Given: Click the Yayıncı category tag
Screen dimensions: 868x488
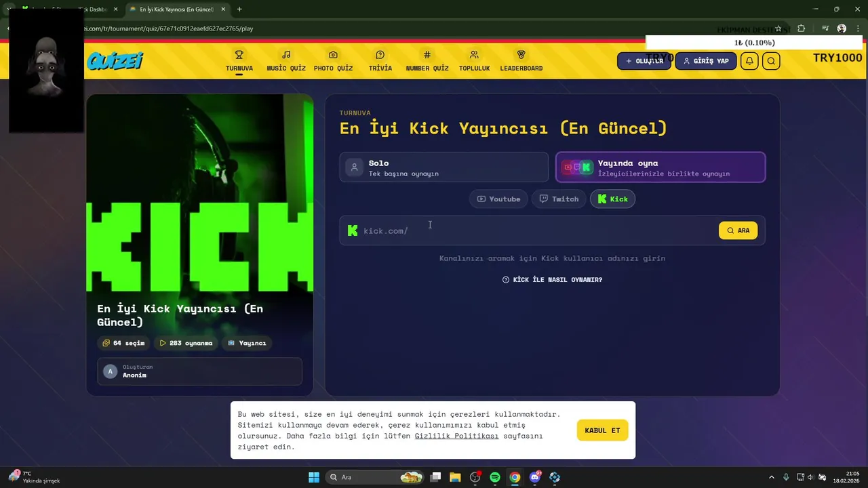Looking at the screenshot, I should [x=247, y=343].
